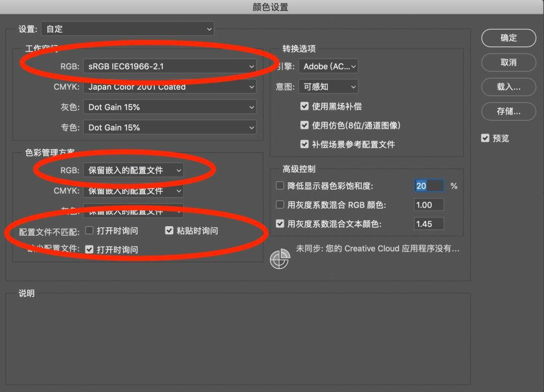Toggle 使用仿色(8位/通道图像) checkbox
The image size is (544, 392).
click(x=304, y=125)
